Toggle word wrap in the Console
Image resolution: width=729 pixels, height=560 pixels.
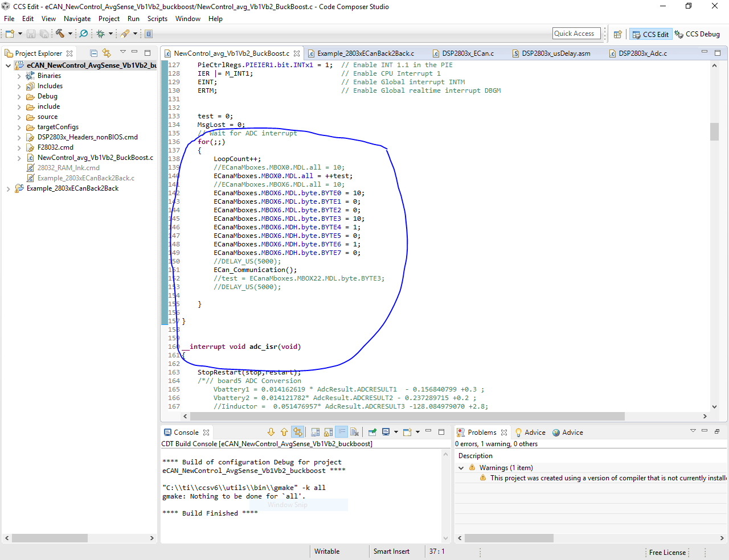(341, 432)
